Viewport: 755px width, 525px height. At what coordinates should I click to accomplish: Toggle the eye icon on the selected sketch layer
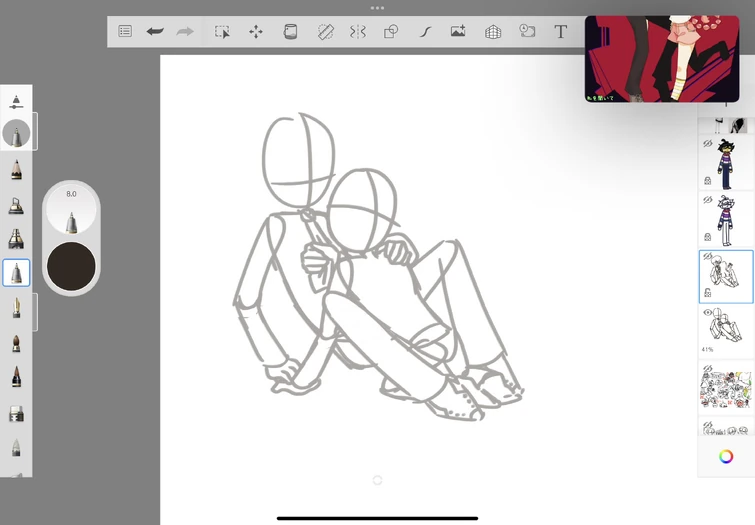707,257
